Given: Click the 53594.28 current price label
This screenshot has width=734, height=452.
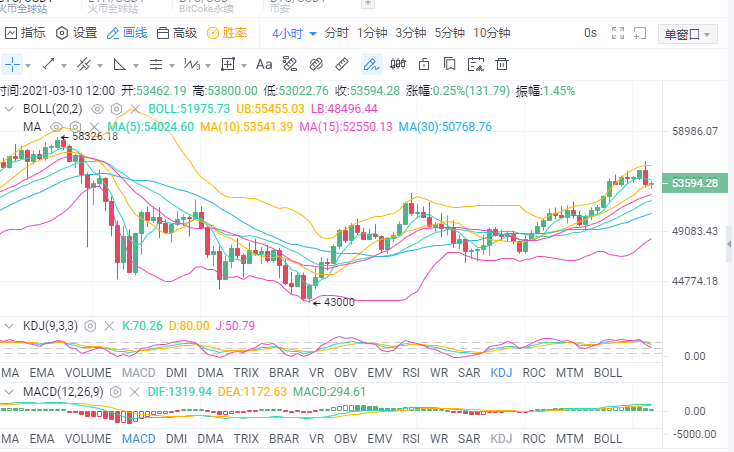Looking at the screenshot, I should tap(695, 183).
